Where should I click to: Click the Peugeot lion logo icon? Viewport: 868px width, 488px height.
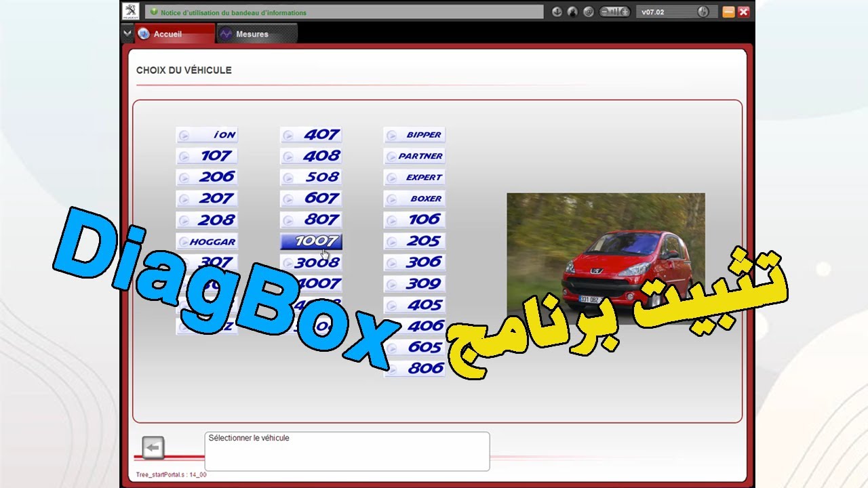(130, 12)
